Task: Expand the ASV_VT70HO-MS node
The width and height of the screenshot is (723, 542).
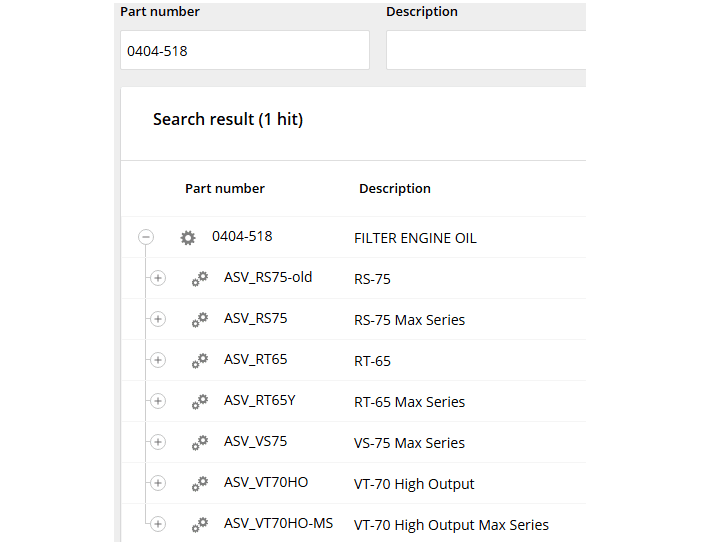Action: tap(158, 524)
